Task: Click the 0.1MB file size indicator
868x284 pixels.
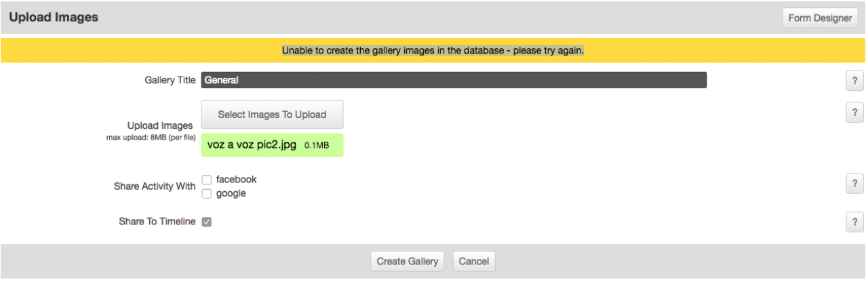Action: pos(317,146)
